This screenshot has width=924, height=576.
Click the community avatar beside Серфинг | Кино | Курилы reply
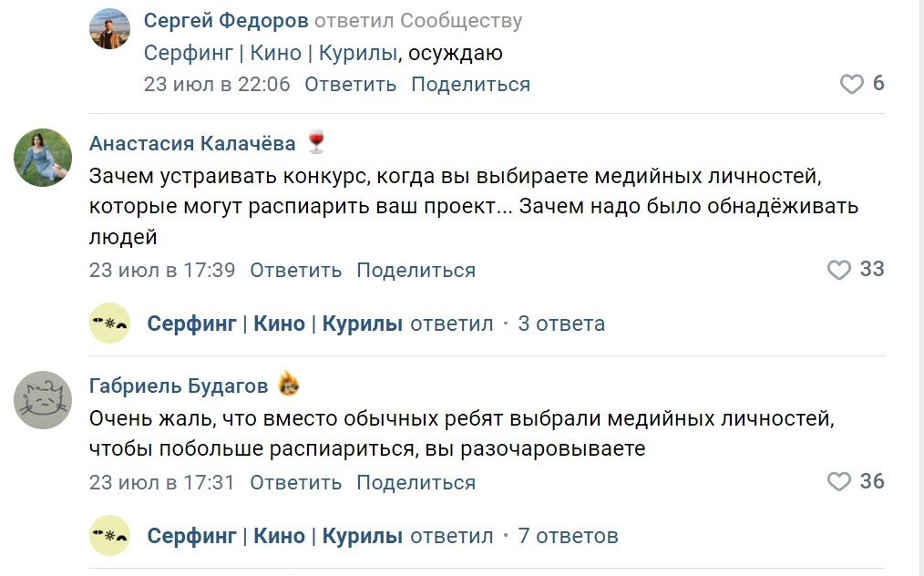(x=109, y=324)
